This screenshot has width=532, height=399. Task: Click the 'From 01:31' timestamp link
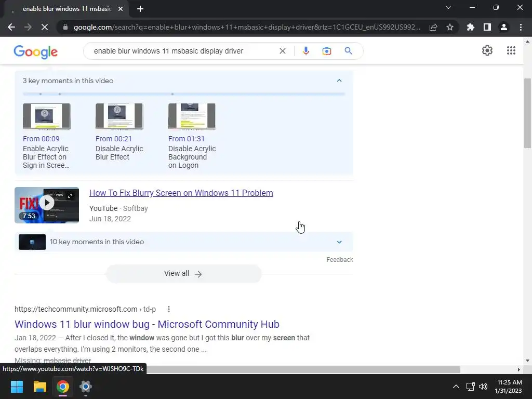(x=187, y=139)
